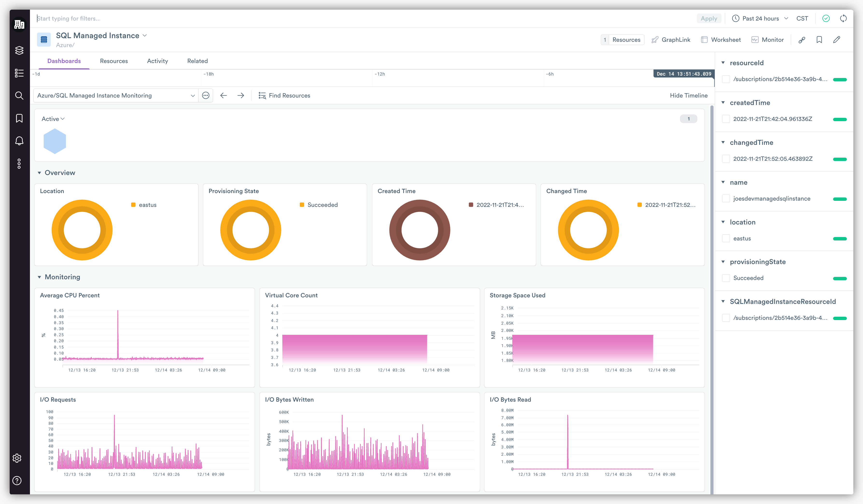Click the pencil edit icon
The image size is (863, 504).
[x=837, y=40]
